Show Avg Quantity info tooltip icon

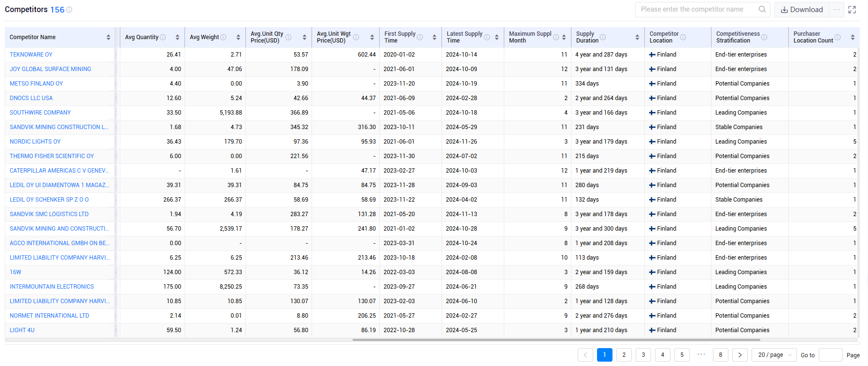coord(163,37)
